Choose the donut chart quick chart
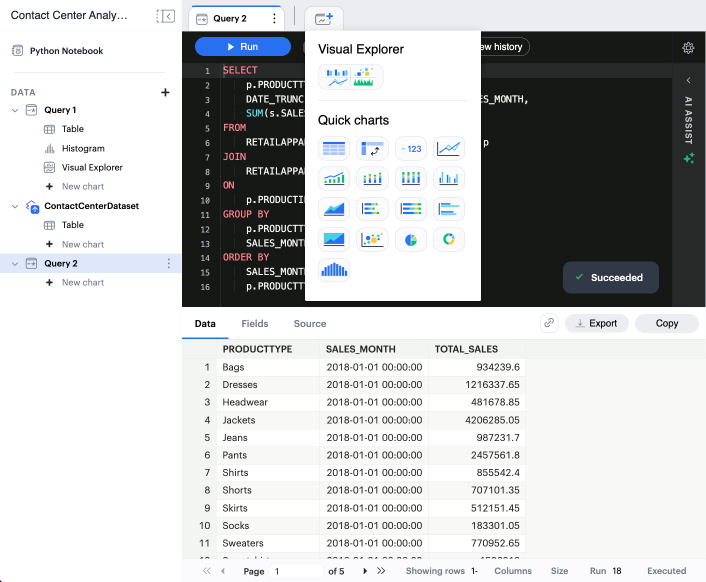The width and height of the screenshot is (706, 582). 450,239
